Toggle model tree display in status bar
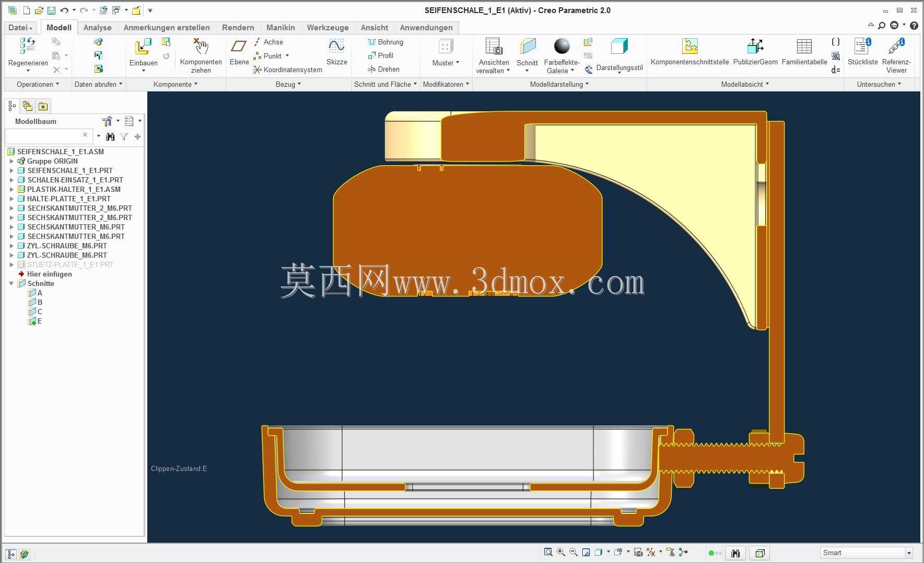924x563 pixels. (x=11, y=554)
